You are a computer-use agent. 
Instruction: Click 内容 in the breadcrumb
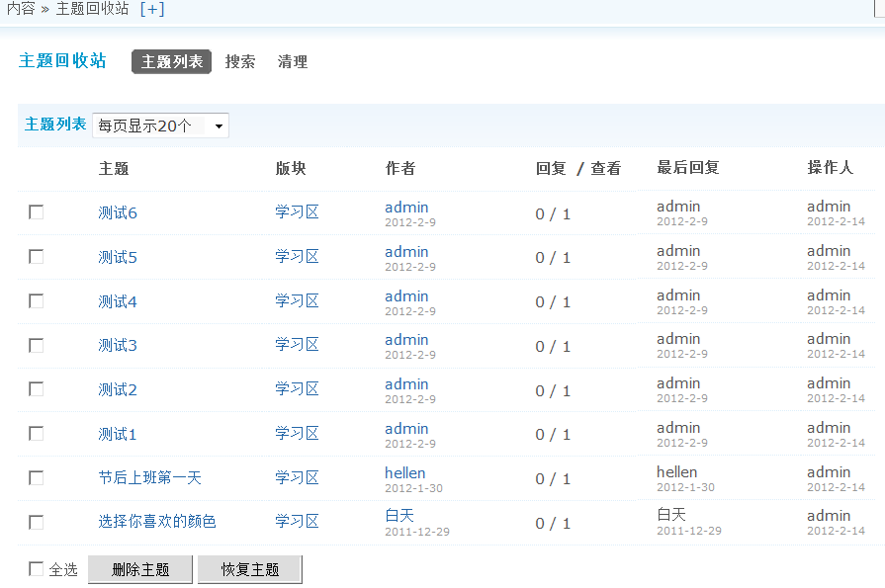tap(21, 9)
